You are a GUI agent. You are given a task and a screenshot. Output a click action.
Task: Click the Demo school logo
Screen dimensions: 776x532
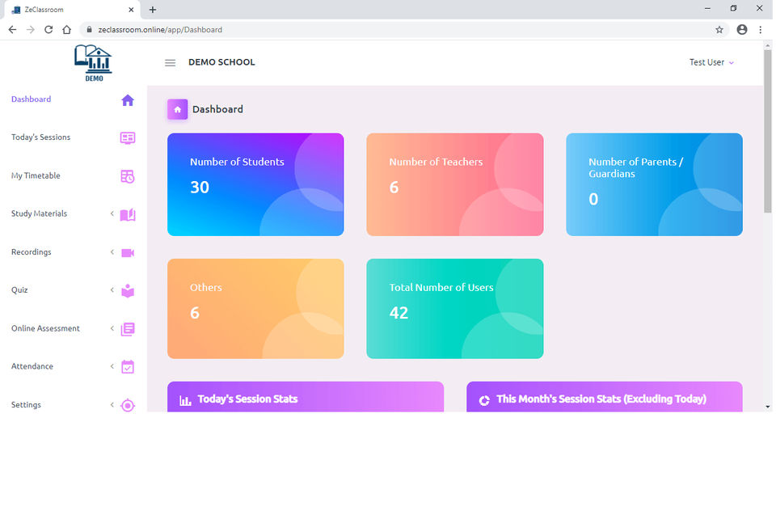[x=94, y=63]
